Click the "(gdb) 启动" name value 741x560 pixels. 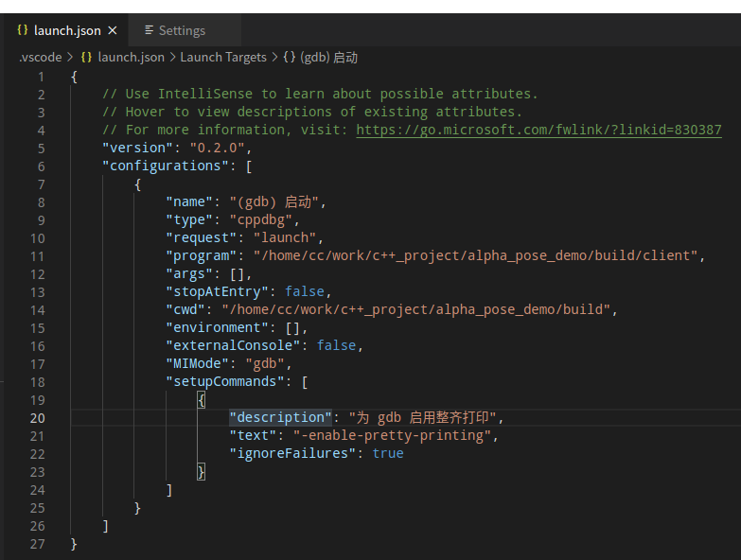click(274, 201)
